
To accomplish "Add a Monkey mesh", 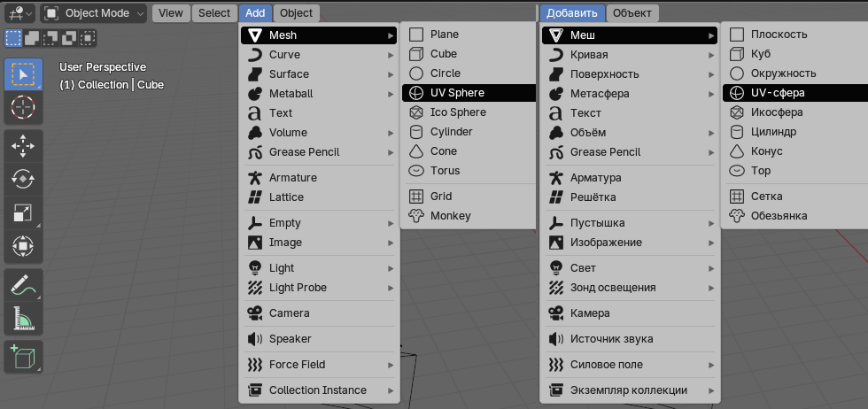I will point(468,216).
